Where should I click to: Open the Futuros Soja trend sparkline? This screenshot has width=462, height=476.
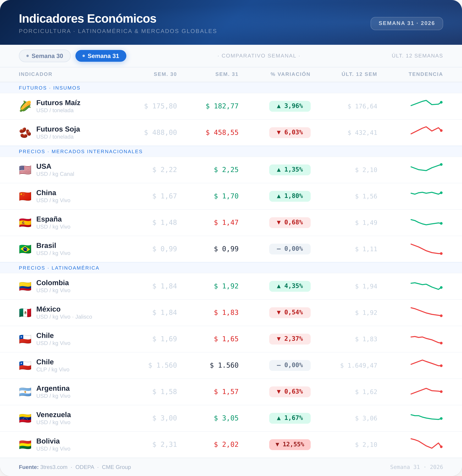click(x=426, y=130)
